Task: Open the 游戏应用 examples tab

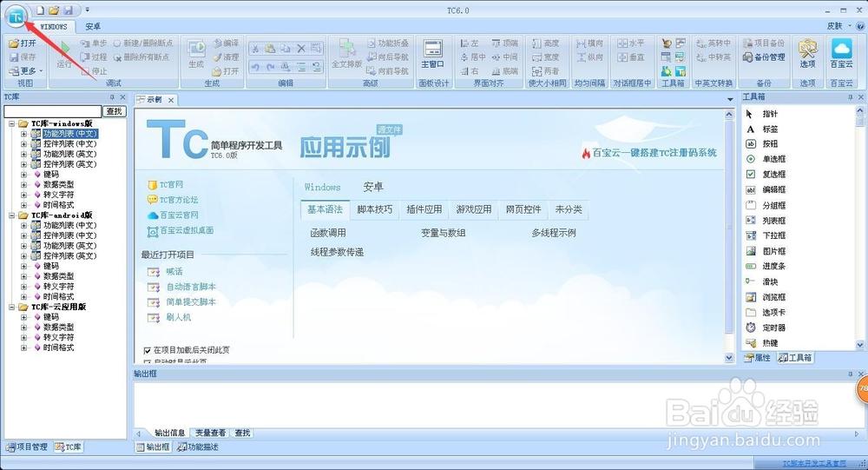Action: point(474,209)
